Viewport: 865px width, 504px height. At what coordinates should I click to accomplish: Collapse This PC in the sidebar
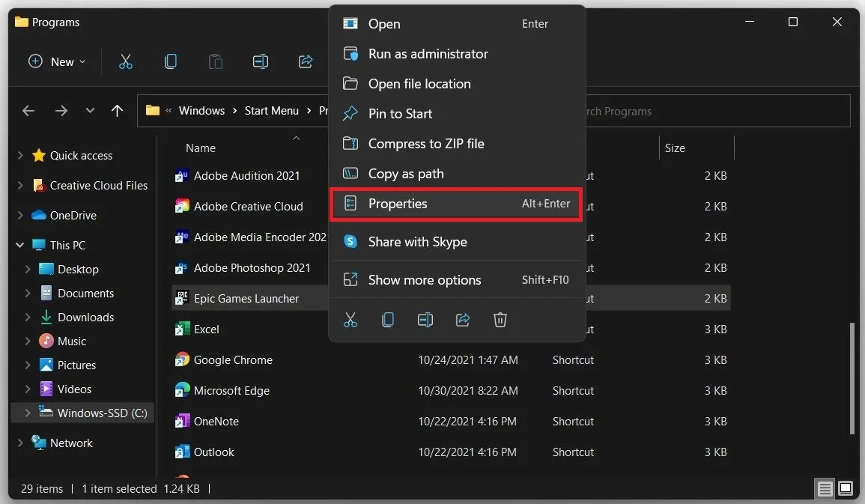(x=19, y=245)
